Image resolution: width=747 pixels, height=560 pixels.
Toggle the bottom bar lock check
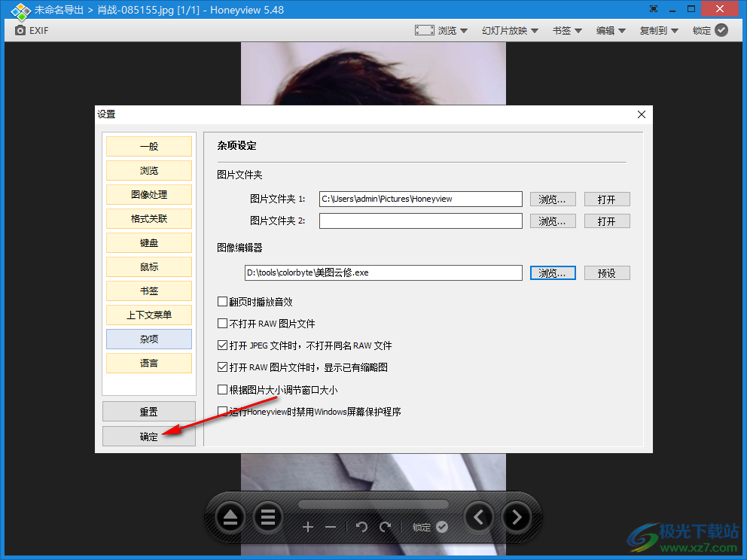click(x=441, y=527)
